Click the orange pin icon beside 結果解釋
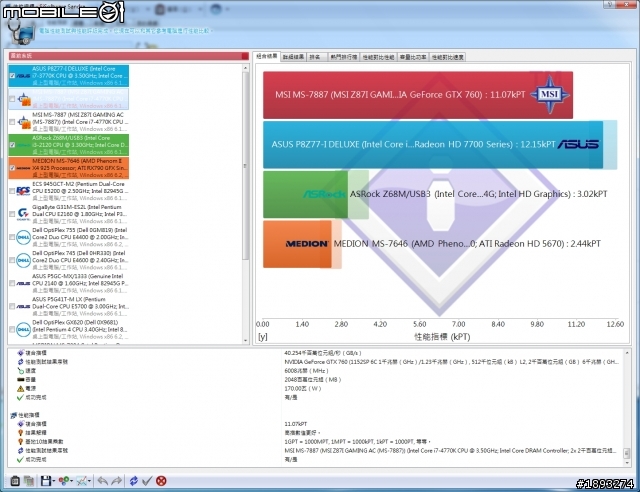This screenshot has height=492, width=640. (x=20, y=432)
